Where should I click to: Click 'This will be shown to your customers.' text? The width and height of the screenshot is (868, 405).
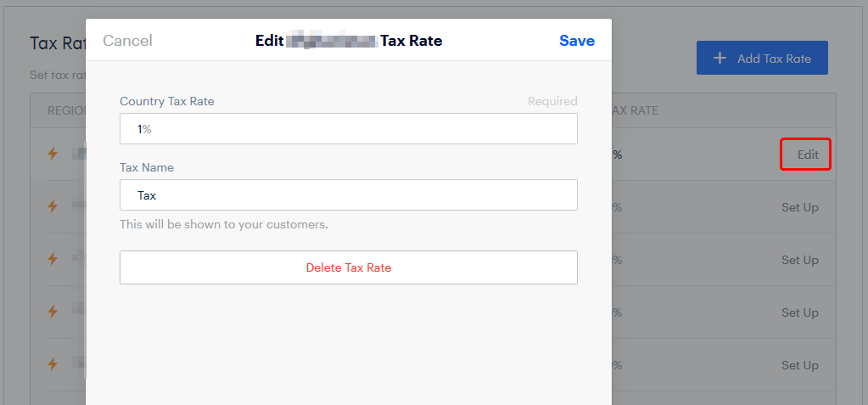tap(224, 226)
